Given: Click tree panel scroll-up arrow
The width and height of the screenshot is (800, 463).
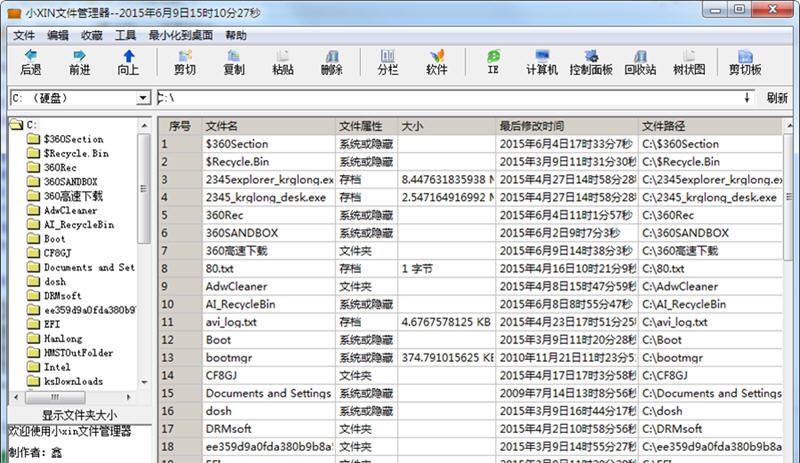Looking at the screenshot, I should (144, 125).
